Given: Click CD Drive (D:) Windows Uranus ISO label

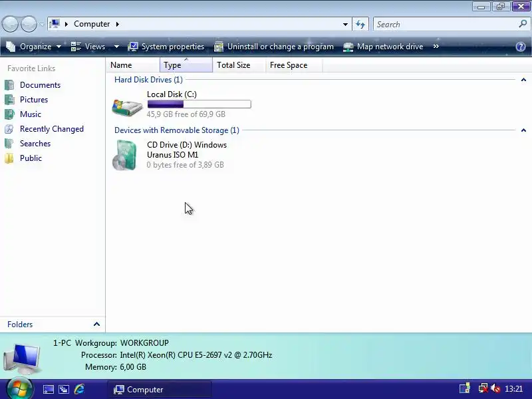Looking at the screenshot, I should 187,150.
